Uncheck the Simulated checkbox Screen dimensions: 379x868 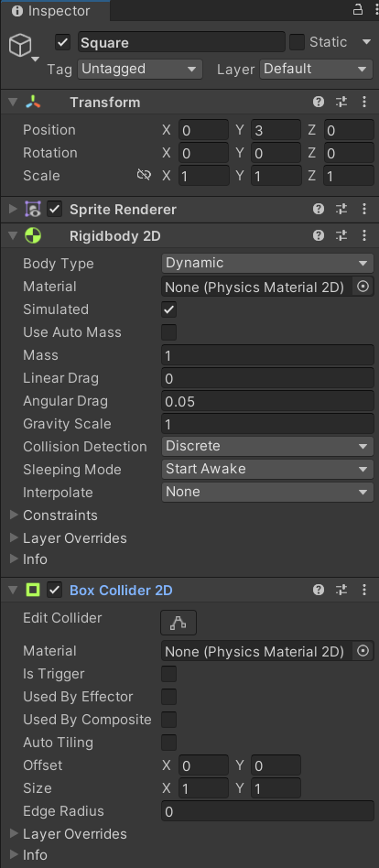168,309
